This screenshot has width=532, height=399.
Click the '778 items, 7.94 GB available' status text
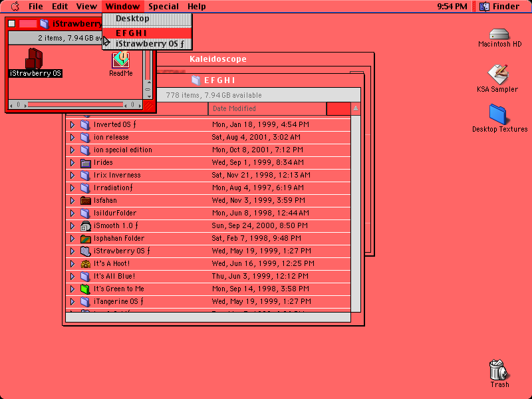(x=213, y=95)
